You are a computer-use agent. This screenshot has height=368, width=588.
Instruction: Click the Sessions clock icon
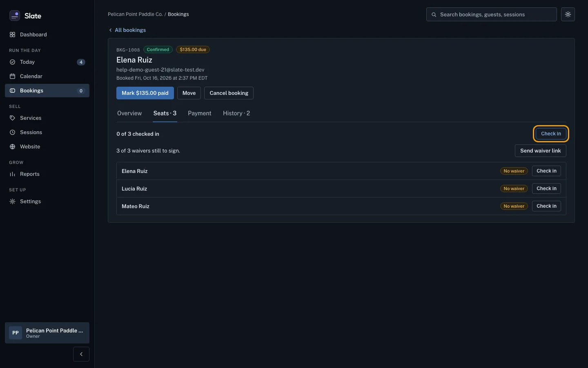12,132
